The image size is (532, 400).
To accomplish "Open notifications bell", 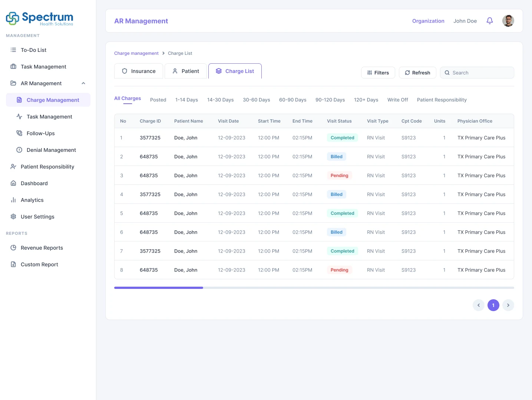I will coord(490,21).
